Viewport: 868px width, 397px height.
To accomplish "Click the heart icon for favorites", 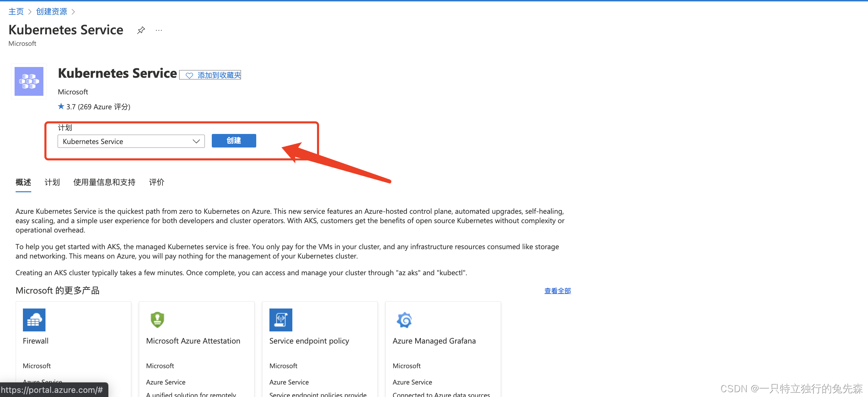I will 189,75.
